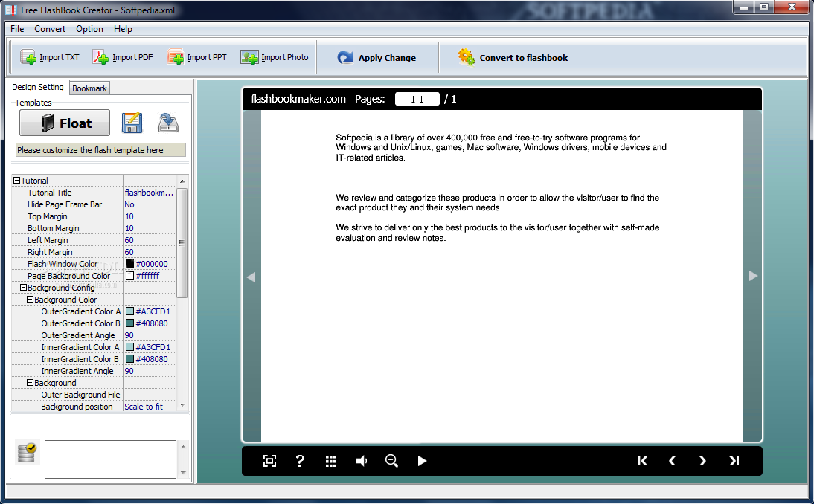Image resolution: width=814 pixels, height=504 pixels.
Task: Switch to the Bookmark tab
Action: tap(89, 88)
